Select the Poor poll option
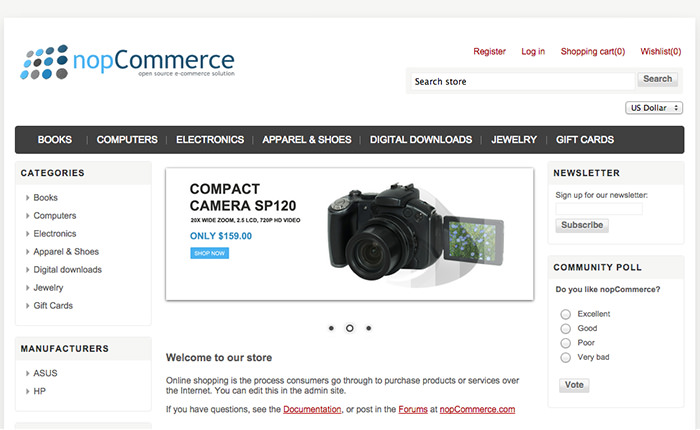 click(566, 343)
